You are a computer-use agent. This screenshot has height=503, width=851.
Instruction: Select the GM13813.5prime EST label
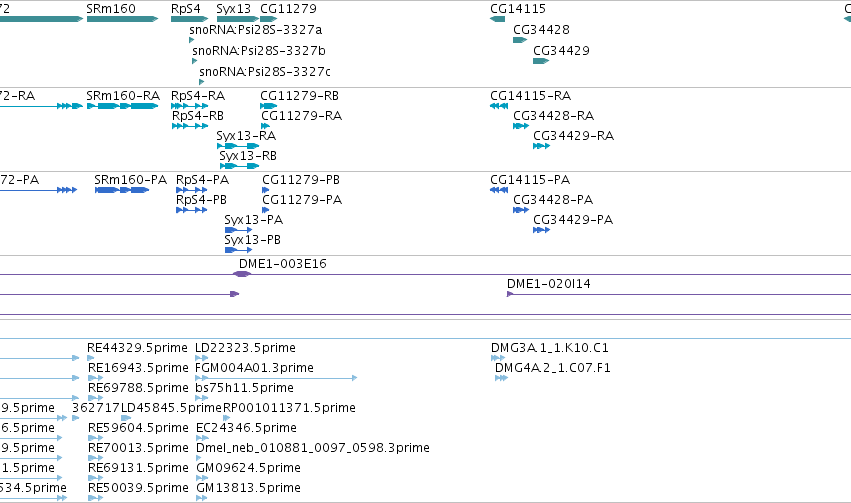249,489
